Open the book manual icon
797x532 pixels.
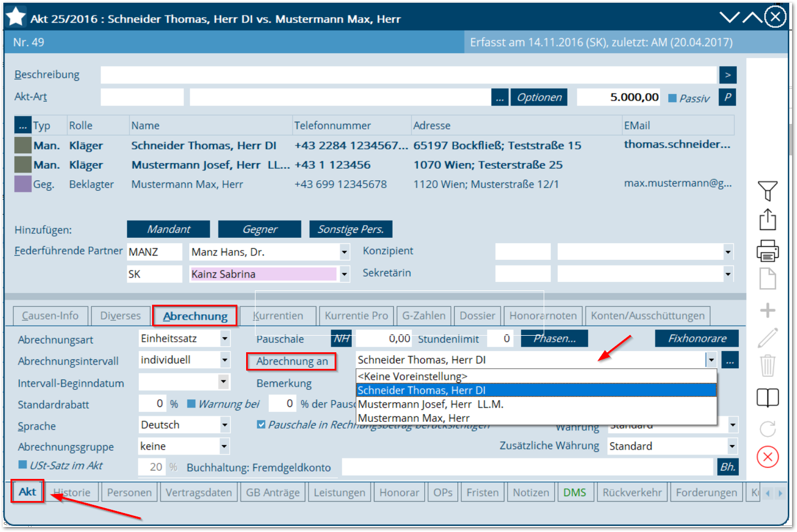click(767, 398)
